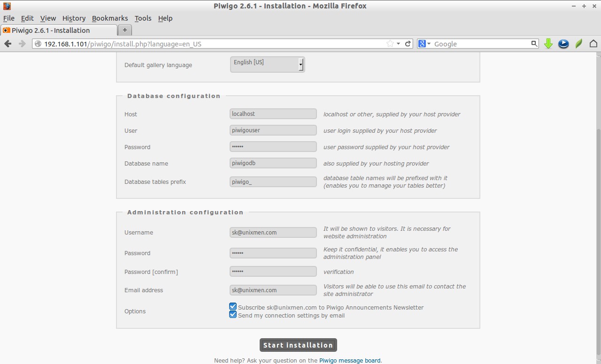Open the Tools menu

click(x=143, y=18)
